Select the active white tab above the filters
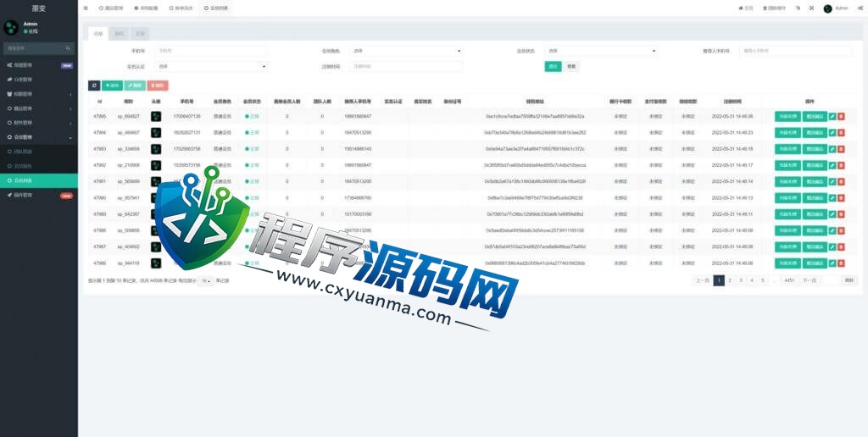 click(98, 34)
